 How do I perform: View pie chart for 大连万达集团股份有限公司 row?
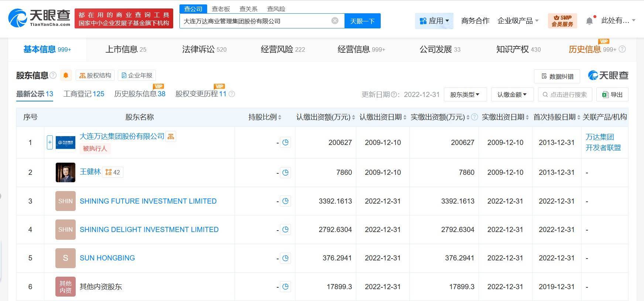coord(285,142)
